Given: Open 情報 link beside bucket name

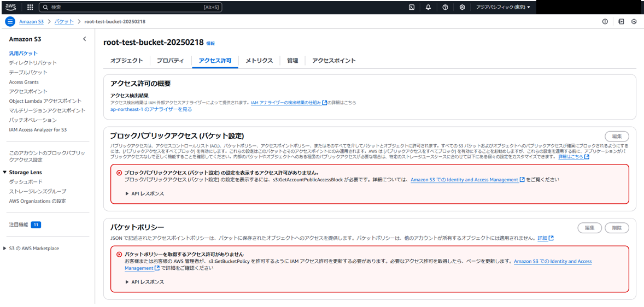Looking at the screenshot, I should click(210, 43).
